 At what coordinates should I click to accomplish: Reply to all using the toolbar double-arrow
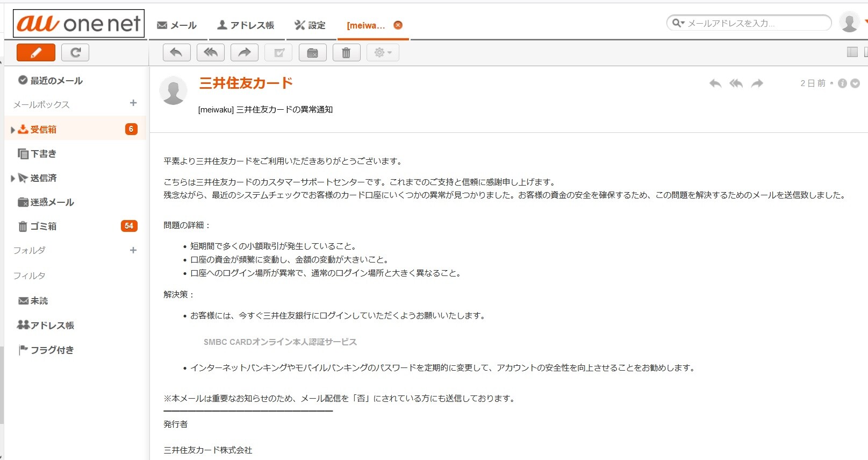211,52
